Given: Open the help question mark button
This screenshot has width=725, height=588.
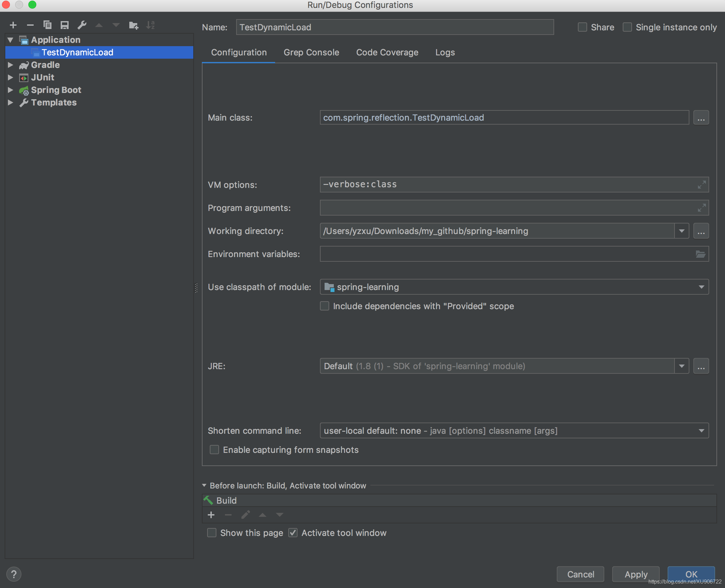Looking at the screenshot, I should click(x=14, y=574).
